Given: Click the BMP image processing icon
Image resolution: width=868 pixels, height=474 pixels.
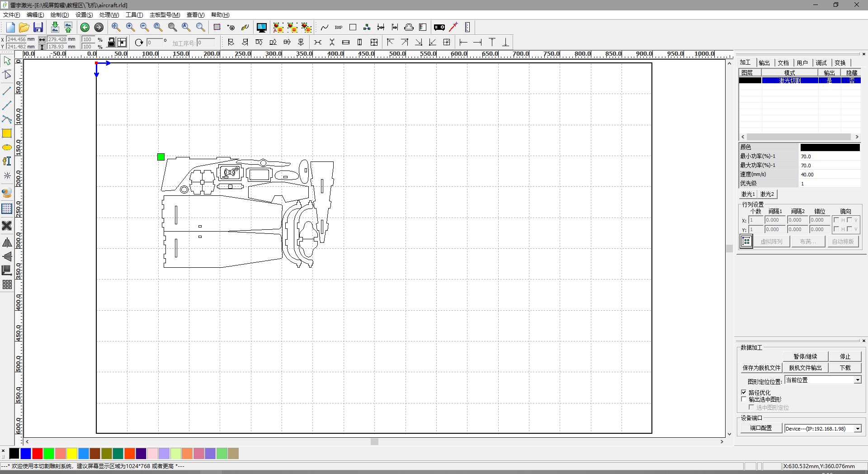Looking at the screenshot, I should pyautogui.click(x=339, y=27).
